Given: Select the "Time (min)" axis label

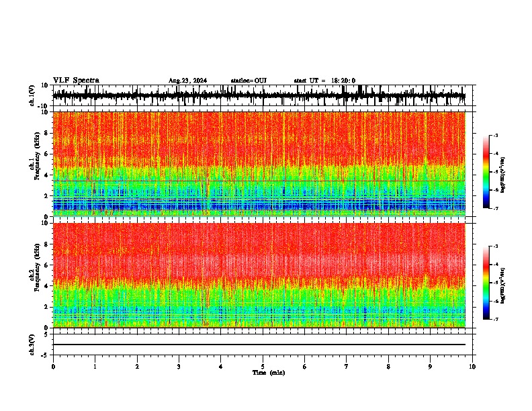Looking at the screenshot, I should click(269, 373).
